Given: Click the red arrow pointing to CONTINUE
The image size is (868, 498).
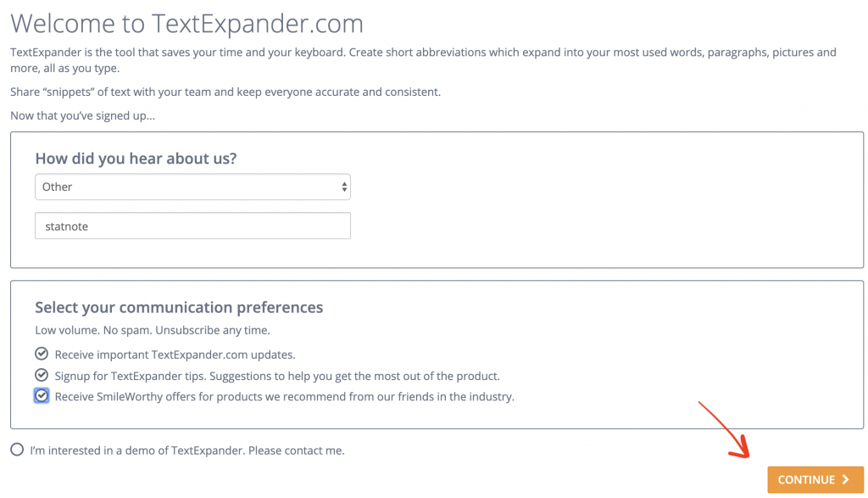Looking at the screenshot, I should (724, 430).
